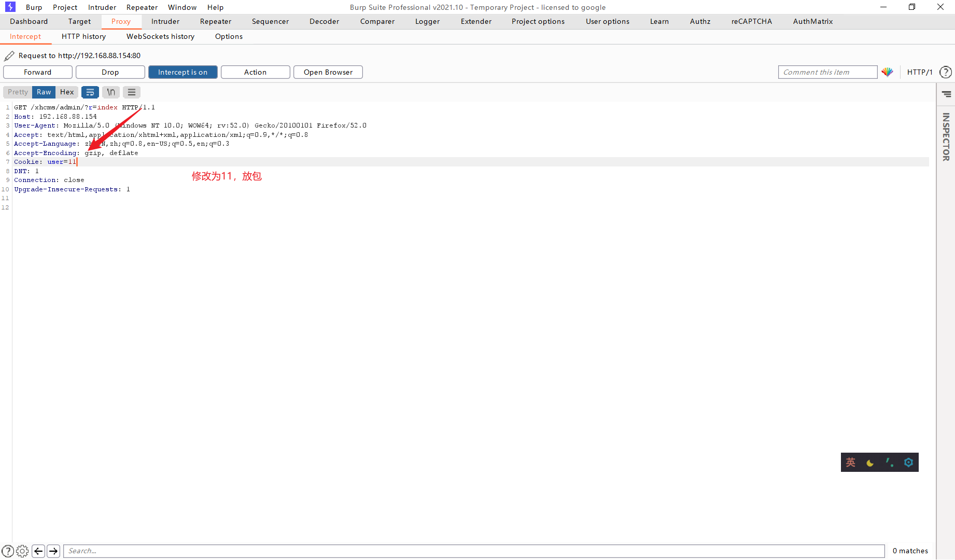Open search settings gear icon at bottom
955x560 pixels.
(22, 551)
